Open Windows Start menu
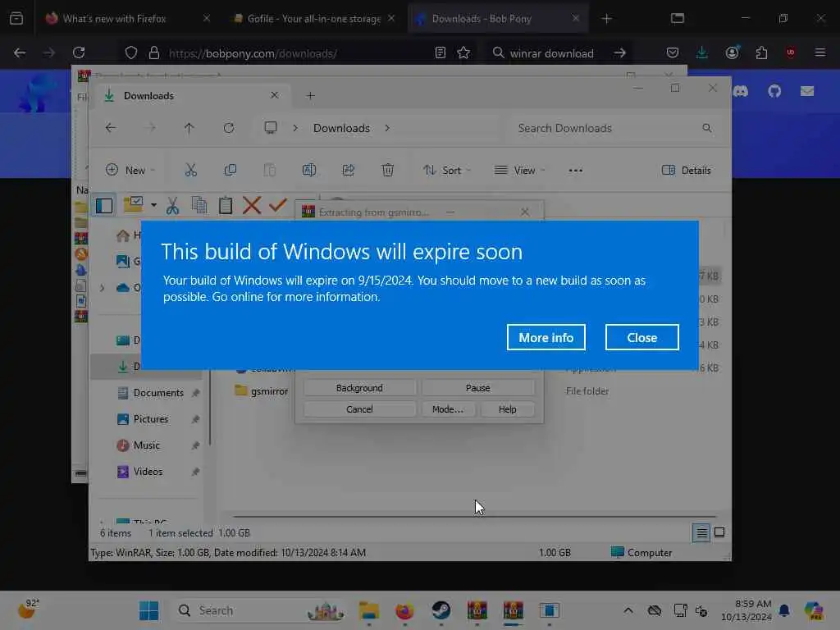The image size is (840, 630). 148,610
